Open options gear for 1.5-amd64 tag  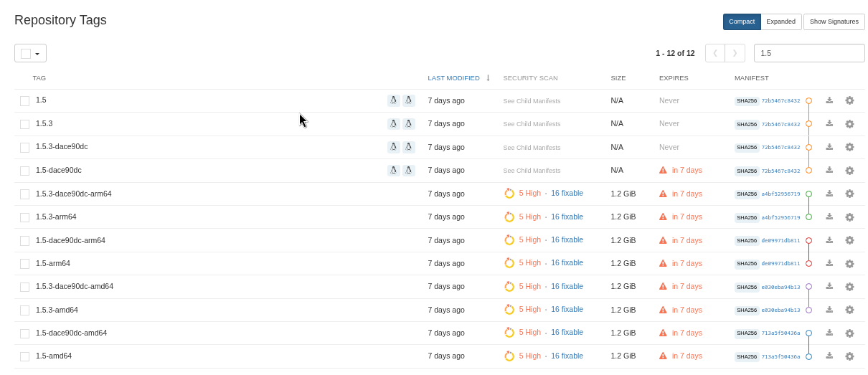click(x=849, y=356)
